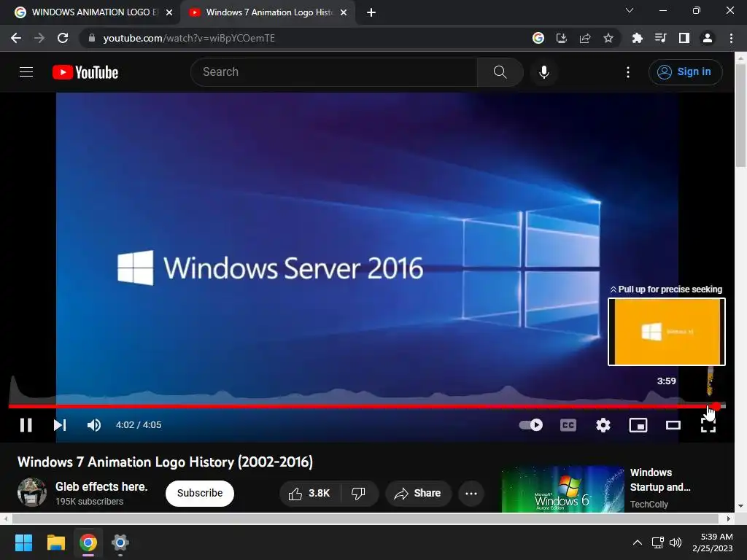Close the Windows 7 Animation YouTube tab
The width and height of the screenshot is (747, 560).
[x=344, y=12]
